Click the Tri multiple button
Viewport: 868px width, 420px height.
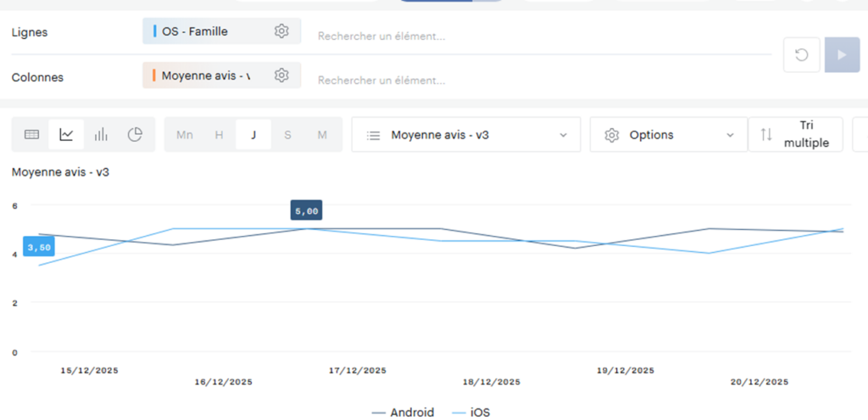pos(795,134)
